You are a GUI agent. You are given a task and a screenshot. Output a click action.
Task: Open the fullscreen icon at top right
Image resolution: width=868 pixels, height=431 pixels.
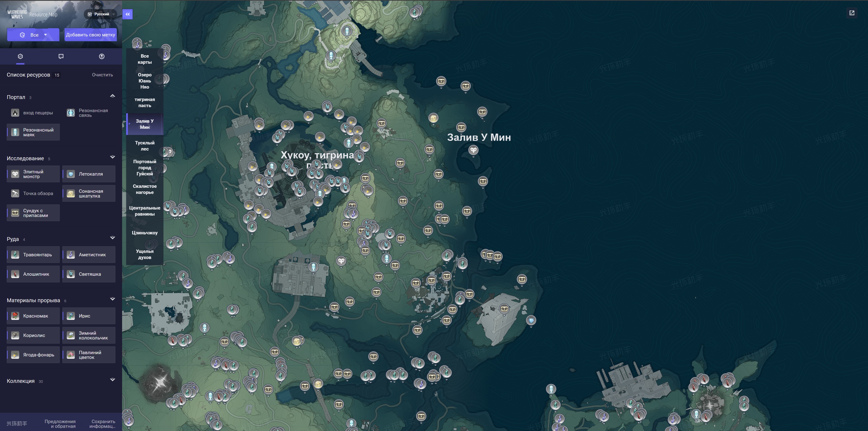point(851,13)
